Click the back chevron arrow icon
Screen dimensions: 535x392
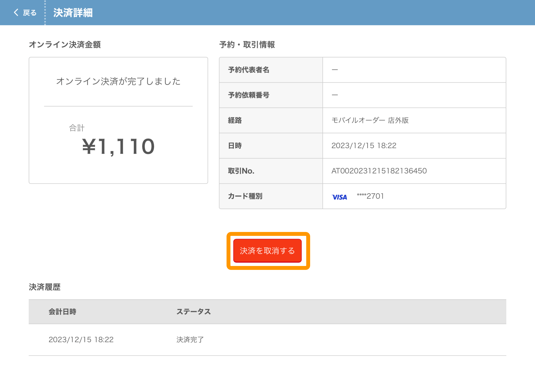coord(16,12)
